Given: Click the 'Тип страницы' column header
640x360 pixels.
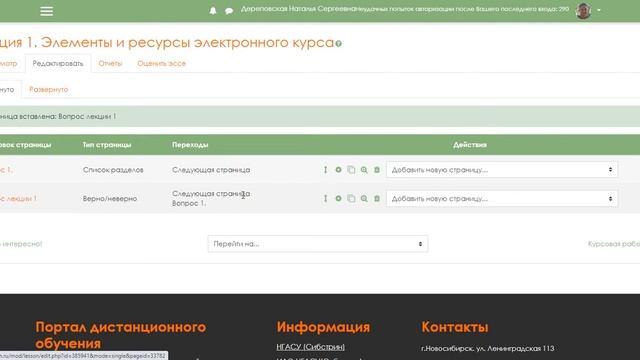Looking at the screenshot, I should 107,145.
